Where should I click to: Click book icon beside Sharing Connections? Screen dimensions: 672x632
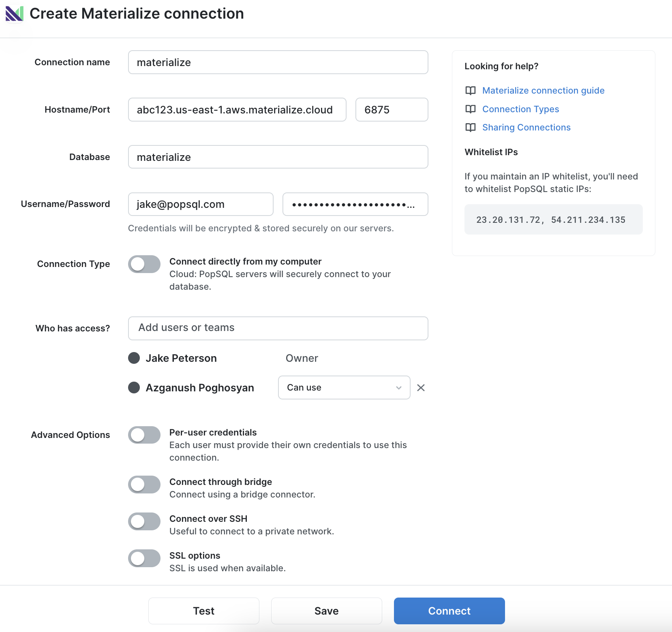471,127
